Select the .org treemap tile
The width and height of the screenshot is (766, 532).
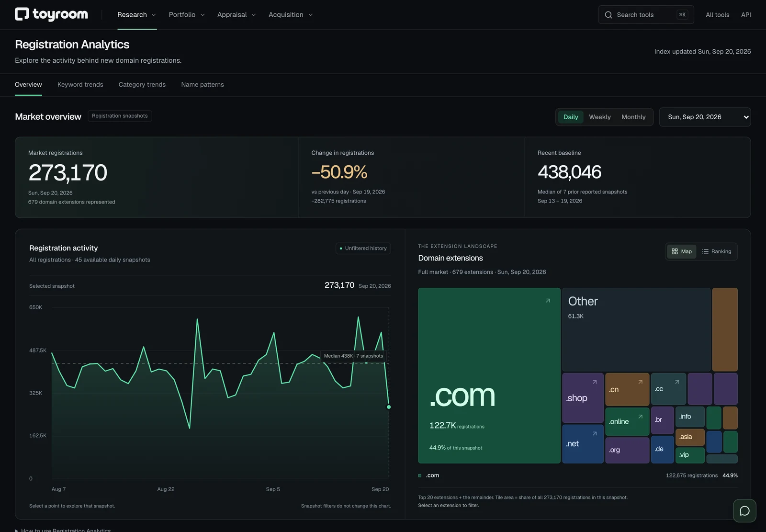[627, 450]
